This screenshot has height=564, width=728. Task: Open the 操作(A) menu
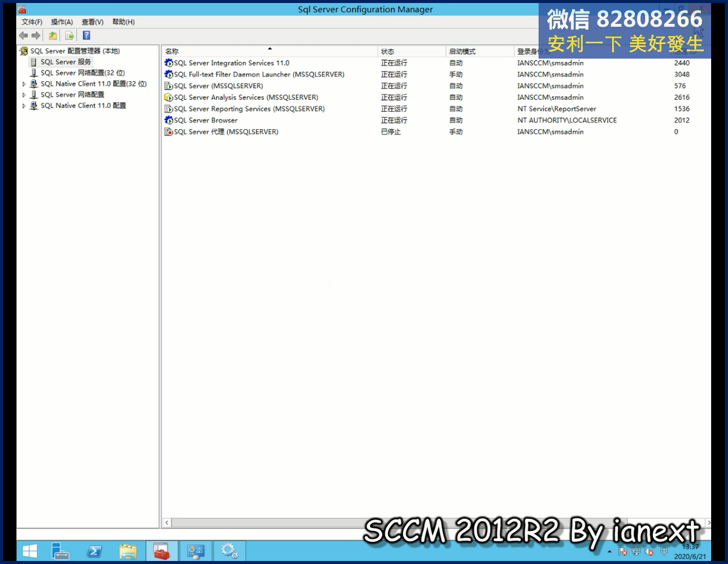coord(62,22)
